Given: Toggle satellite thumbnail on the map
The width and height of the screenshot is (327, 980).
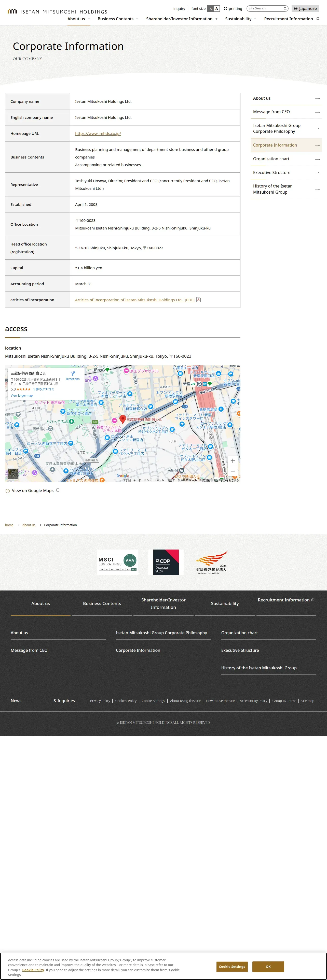Looking at the screenshot, I should pyautogui.click(x=13, y=474).
